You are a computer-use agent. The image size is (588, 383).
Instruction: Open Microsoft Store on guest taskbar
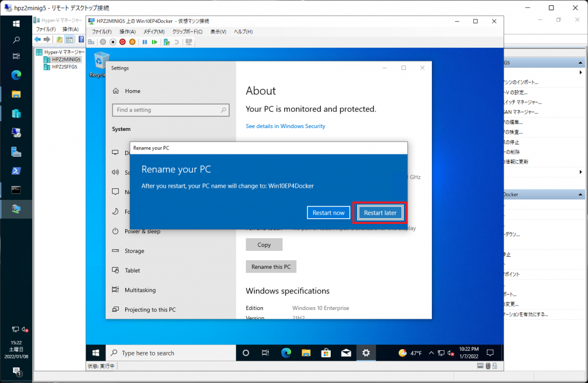click(x=326, y=353)
